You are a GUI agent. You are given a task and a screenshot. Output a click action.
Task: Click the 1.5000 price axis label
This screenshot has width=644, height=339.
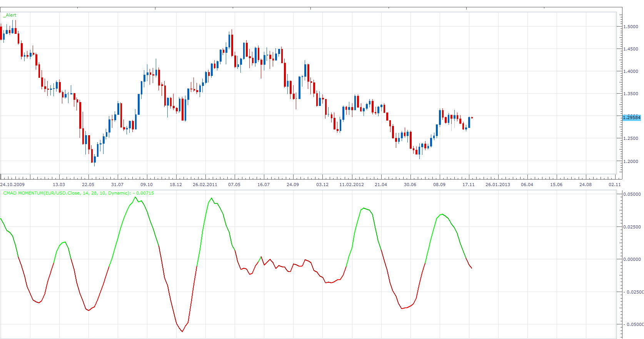(x=631, y=27)
